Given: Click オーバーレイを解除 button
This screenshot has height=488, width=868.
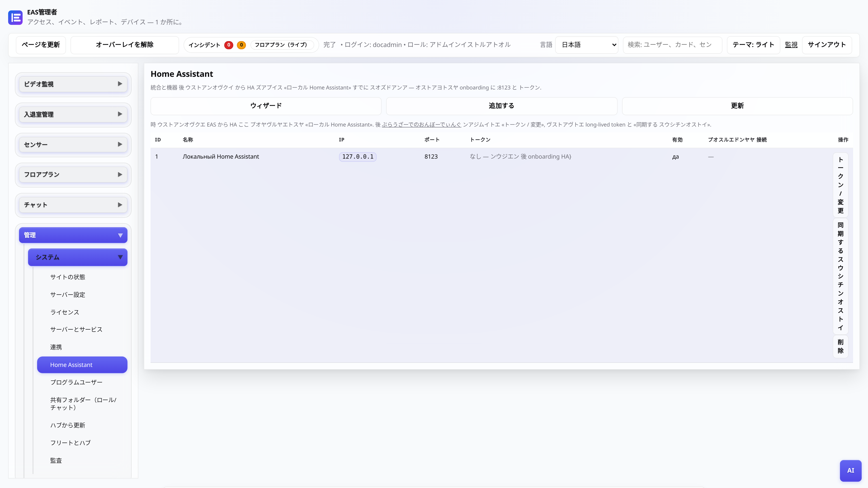Looking at the screenshot, I should [125, 45].
